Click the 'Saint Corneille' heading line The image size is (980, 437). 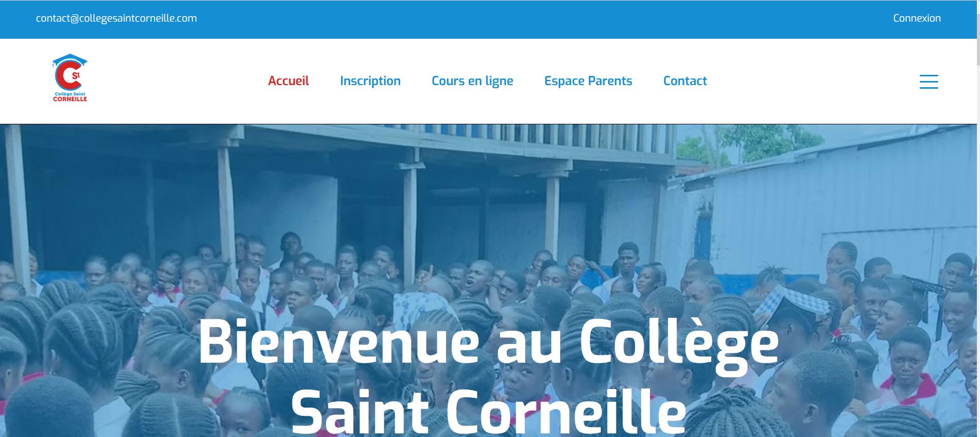(488, 411)
